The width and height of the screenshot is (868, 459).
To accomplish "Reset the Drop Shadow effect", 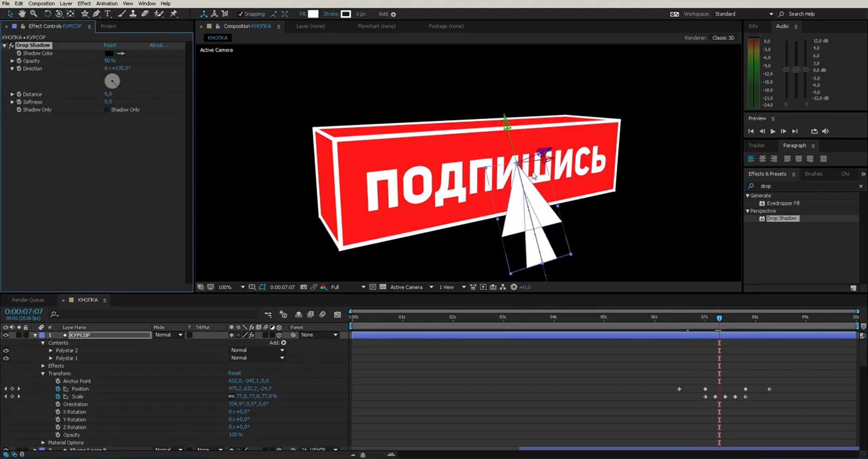I will tap(110, 45).
